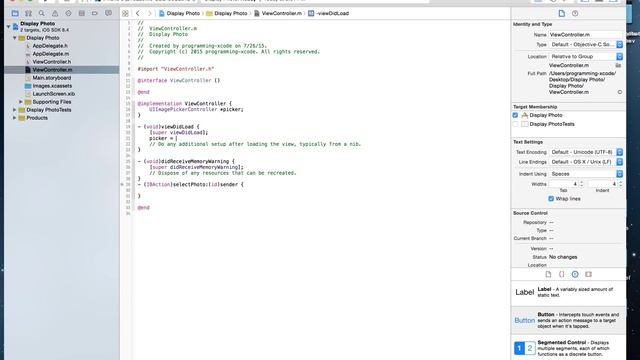The height and width of the screenshot is (360, 640).
Task: Open Location Relative to Group dropdown
Action: 586,56
